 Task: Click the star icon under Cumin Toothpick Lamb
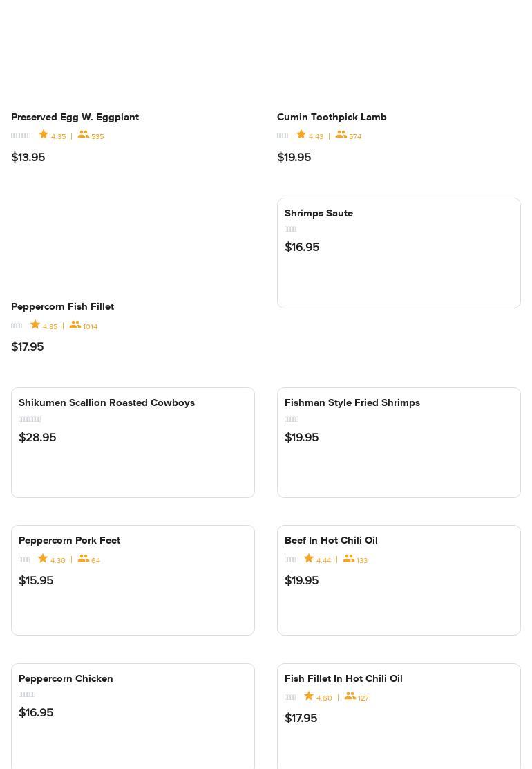pyautogui.click(x=301, y=135)
